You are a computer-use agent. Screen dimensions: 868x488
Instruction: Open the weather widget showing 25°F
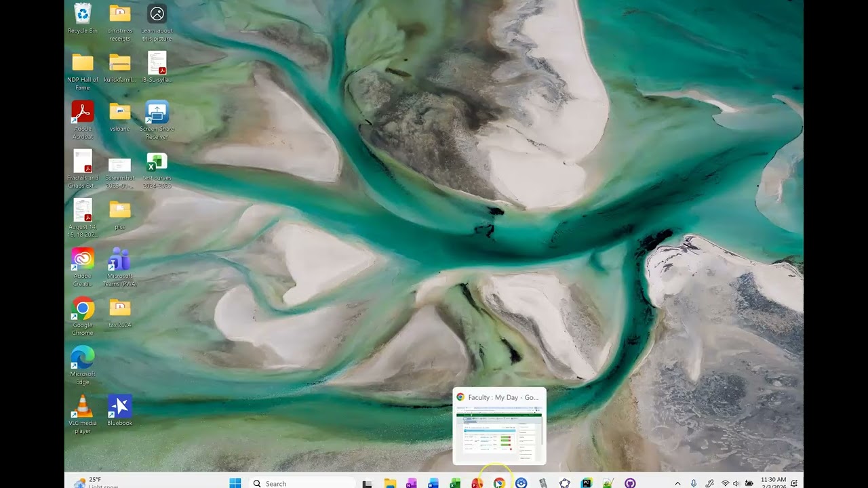(x=96, y=483)
